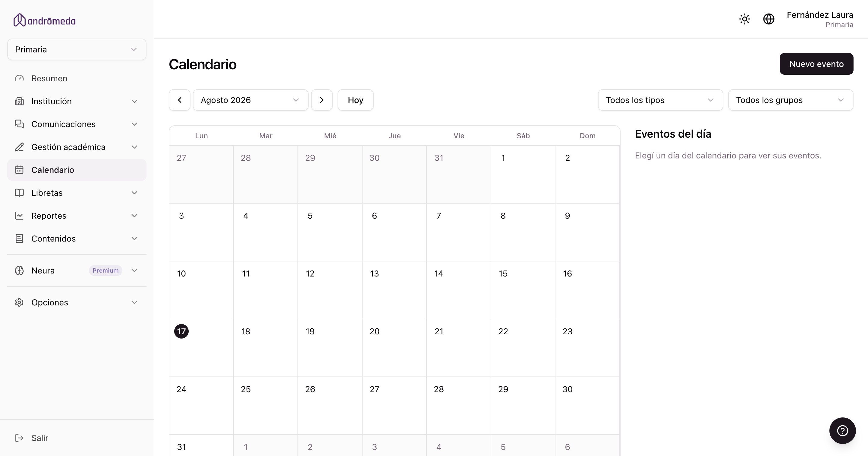Select day 16 in the Sunday column
868x456 pixels.
coord(587,290)
